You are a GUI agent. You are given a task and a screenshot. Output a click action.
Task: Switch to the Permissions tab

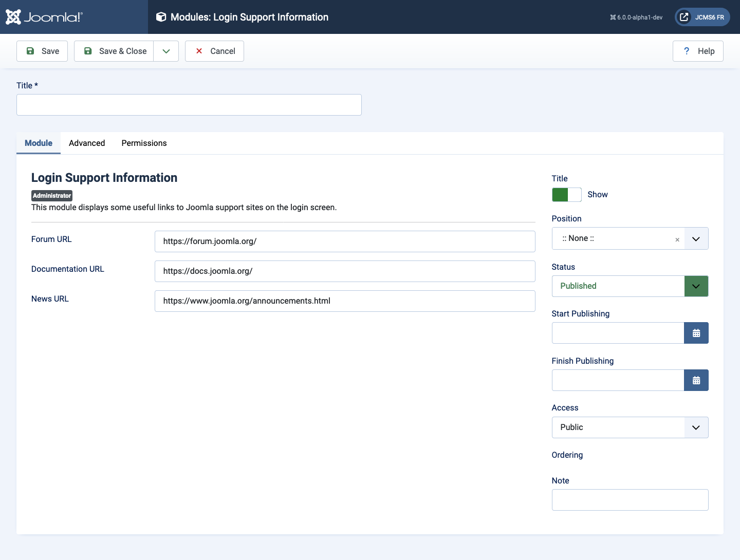(x=144, y=143)
